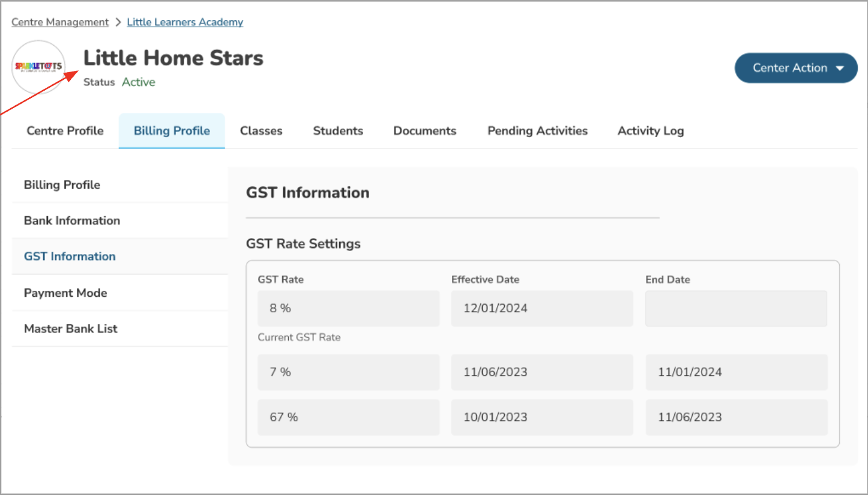The image size is (868, 495).
Task: Open Payment Mode in the sidebar
Action: 65,293
